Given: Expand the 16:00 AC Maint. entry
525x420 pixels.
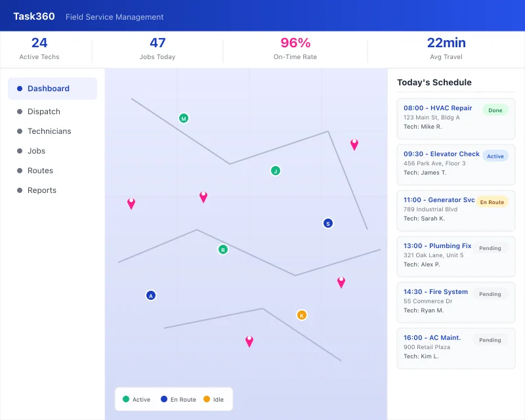Looking at the screenshot, I should coord(455,348).
